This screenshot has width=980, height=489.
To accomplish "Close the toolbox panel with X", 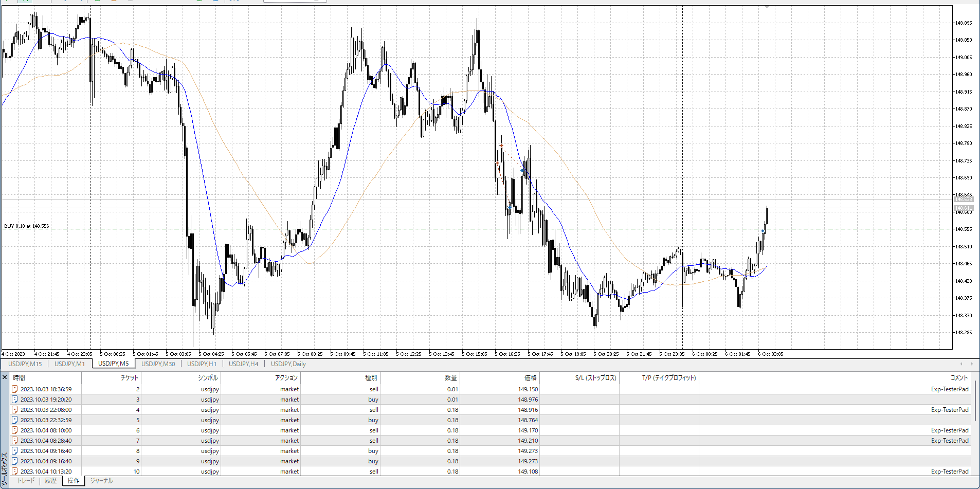I will 5,377.
